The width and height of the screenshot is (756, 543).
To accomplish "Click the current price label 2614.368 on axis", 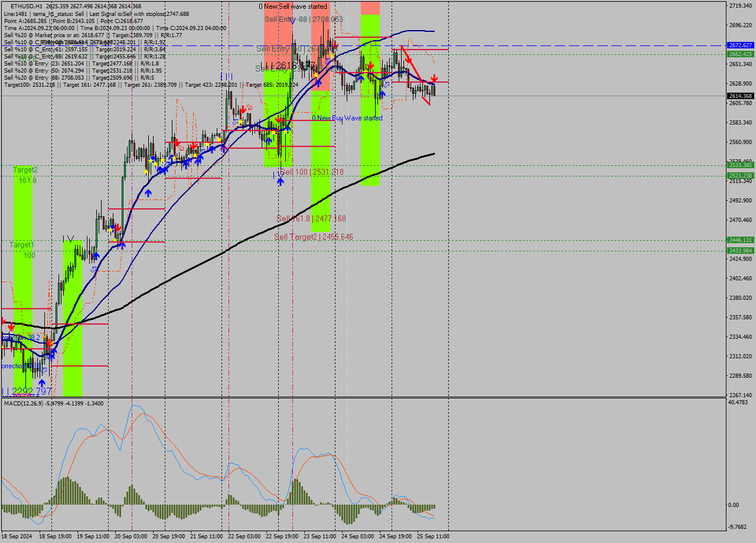I will pos(739,95).
